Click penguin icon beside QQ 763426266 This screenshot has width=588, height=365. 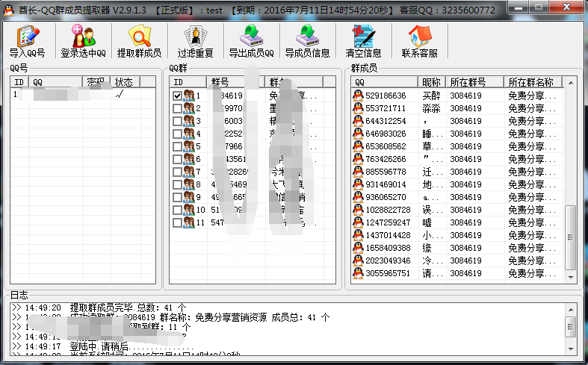[x=359, y=159]
